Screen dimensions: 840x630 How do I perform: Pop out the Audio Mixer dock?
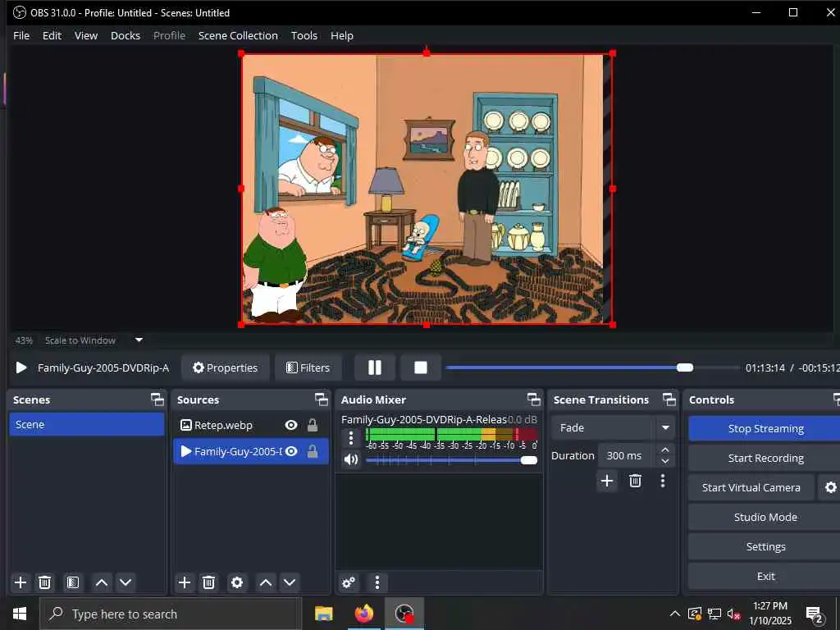533,399
